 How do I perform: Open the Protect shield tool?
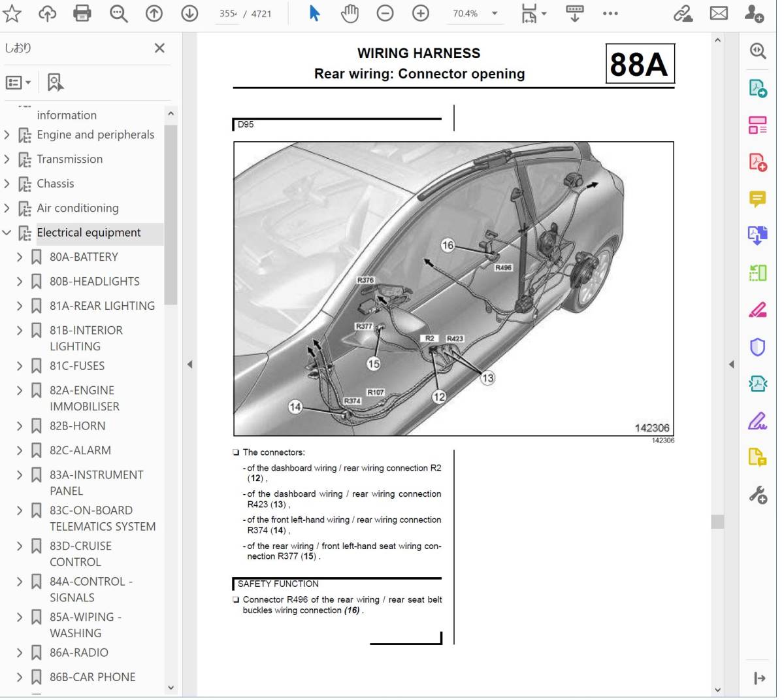(x=757, y=347)
